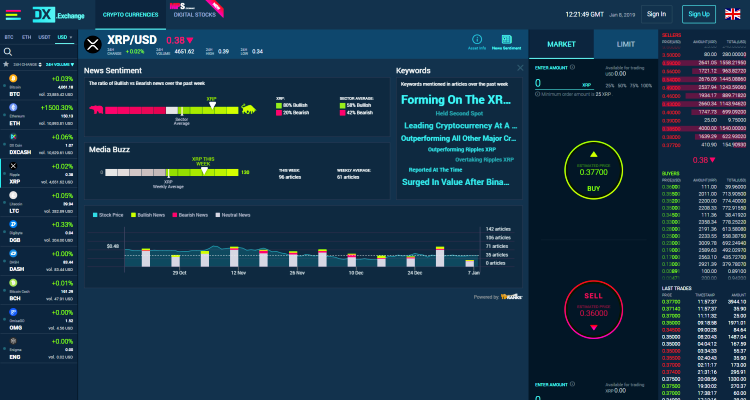Change language using the UK flag

732,14
